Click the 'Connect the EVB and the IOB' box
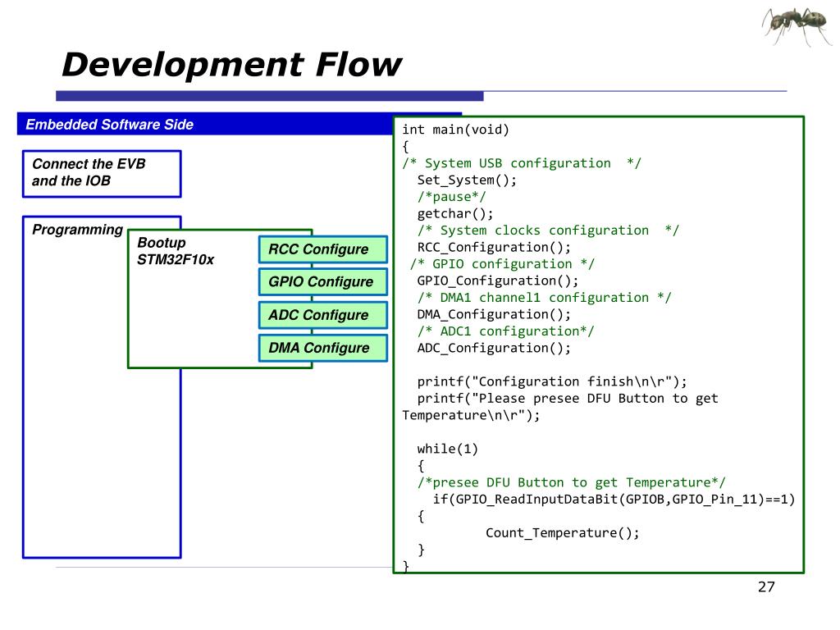This screenshot has height=630, width=840. (x=102, y=174)
